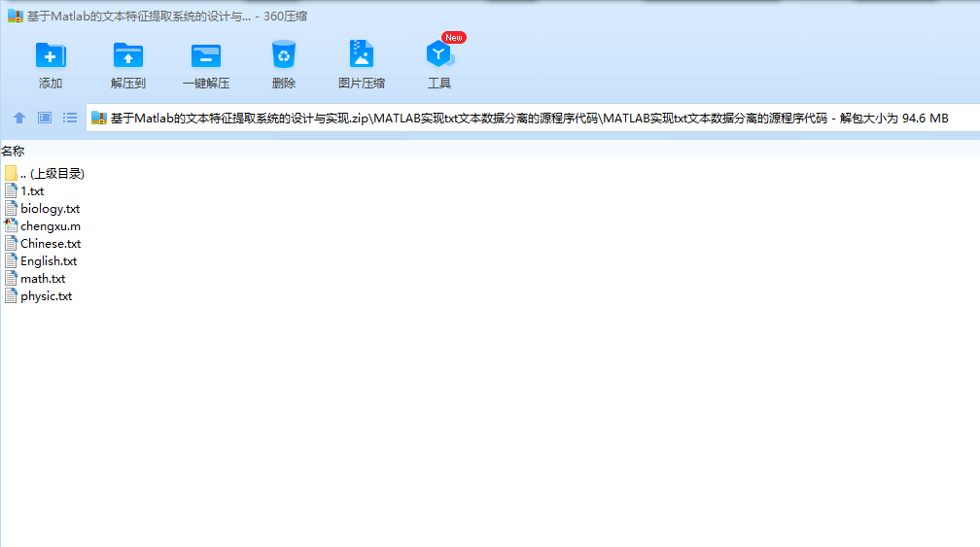
Task: Click the 一键解压 (one-click extract) icon
Action: pos(206,55)
